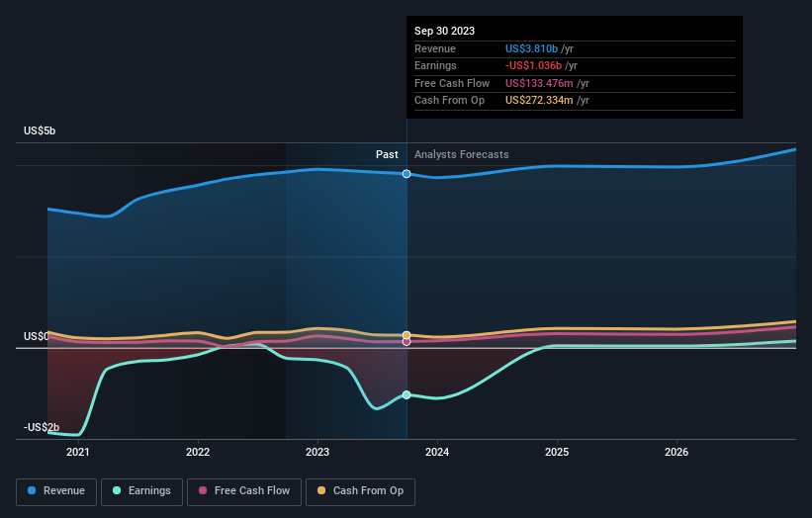
Task: Toggle the Revenue series legend button
Action: pyautogui.click(x=56, y=491)
